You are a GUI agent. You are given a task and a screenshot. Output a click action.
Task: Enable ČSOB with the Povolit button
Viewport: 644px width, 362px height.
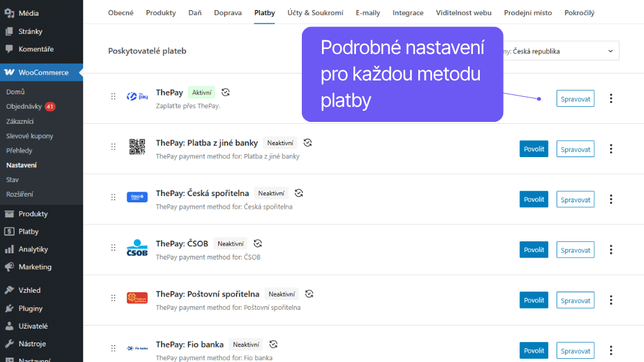534,250
